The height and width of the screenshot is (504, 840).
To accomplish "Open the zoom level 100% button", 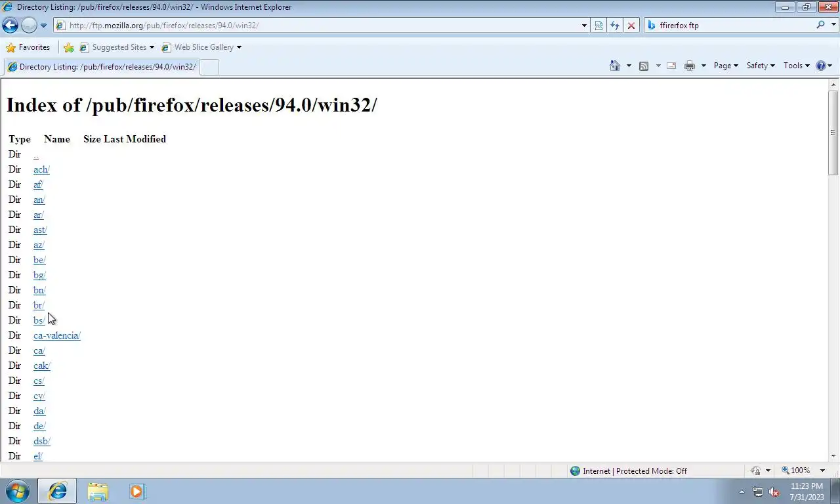I will [795, 471].
